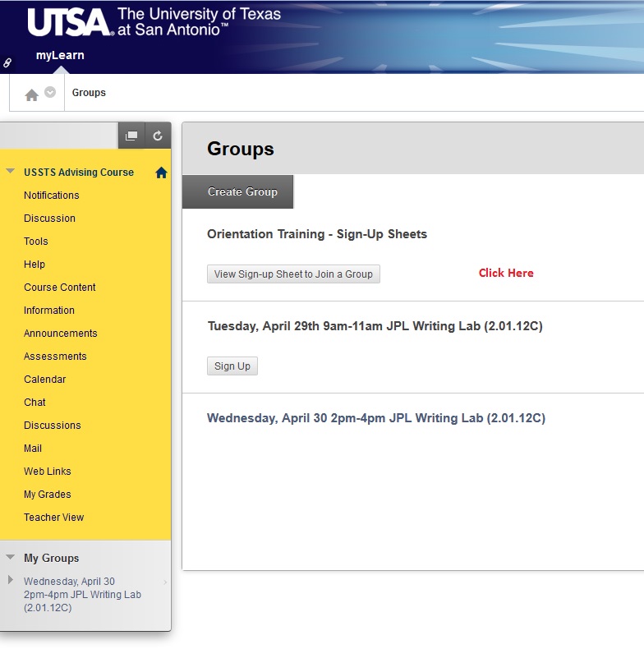Click the blue house icon next to USSTS
Screen dimensions: 644x649
coord(161,173)
